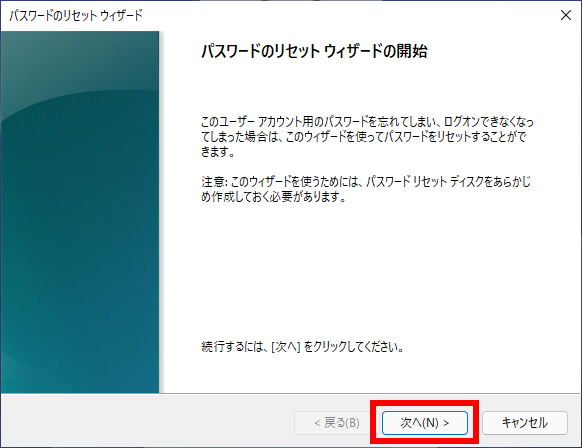Click the 続行するには instruction line

(x=302, y=347)
